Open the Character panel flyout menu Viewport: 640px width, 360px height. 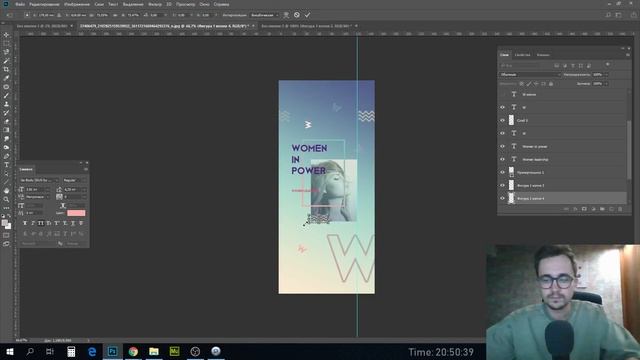[86, 169]
